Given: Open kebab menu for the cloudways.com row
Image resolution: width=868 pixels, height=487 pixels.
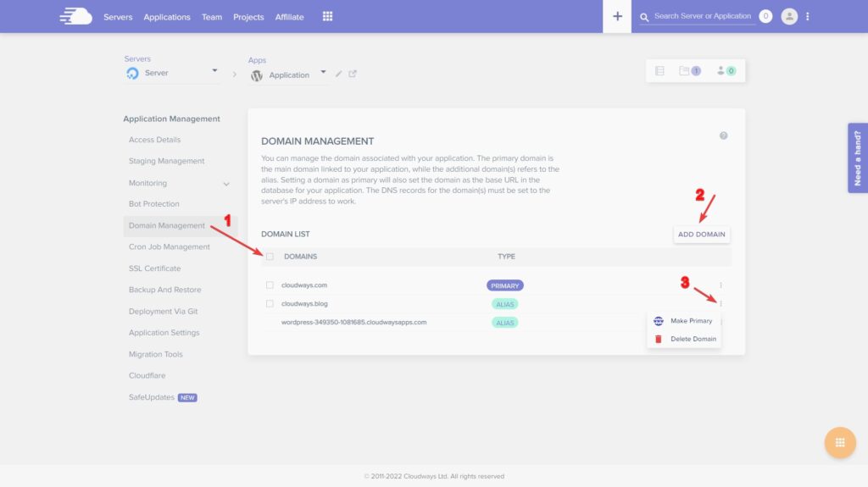Looking at the screenshot, I should (x=721, y=285).
